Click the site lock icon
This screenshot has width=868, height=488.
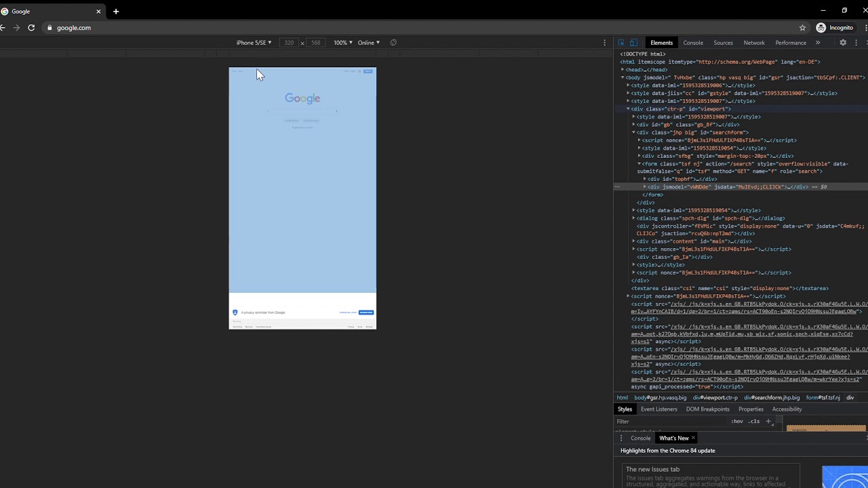tap(50, 28)
